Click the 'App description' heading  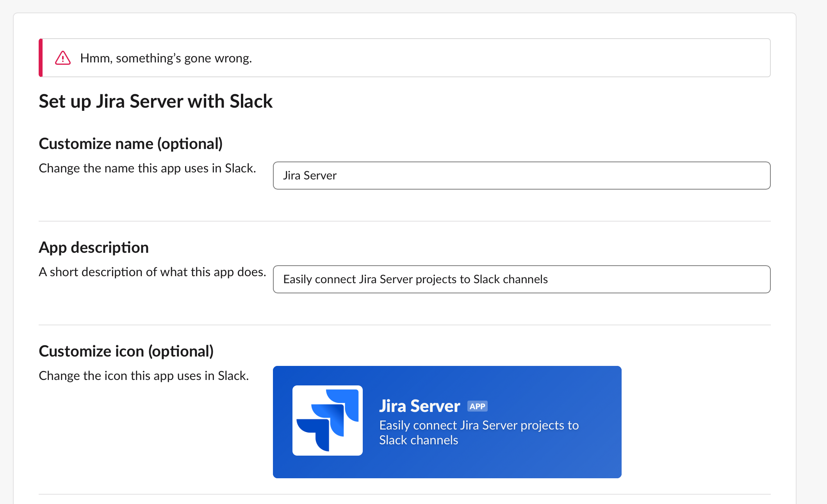pyautogui.click(x=94, y=248)
